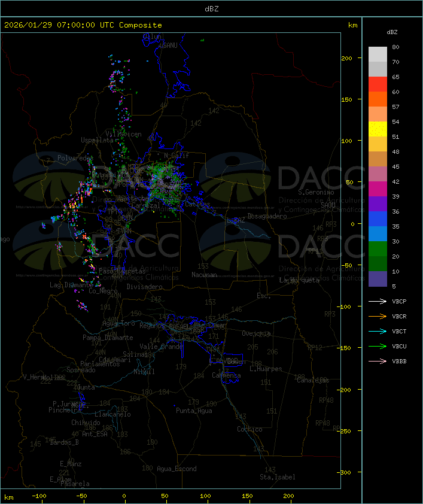The width and height of the screenshot is (423, 504).
Task: Click the Nacunan label on map
Action: click(204, 275)
